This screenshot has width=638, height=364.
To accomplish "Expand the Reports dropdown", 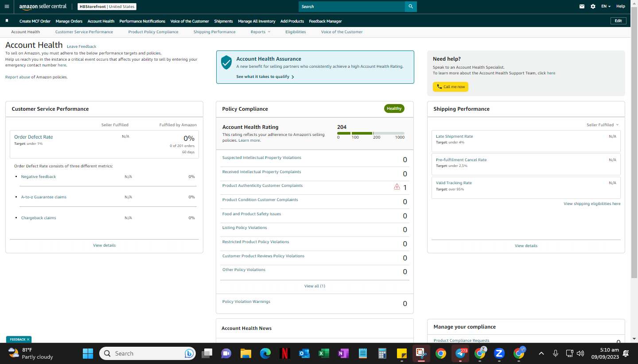I will coord(260,32).
